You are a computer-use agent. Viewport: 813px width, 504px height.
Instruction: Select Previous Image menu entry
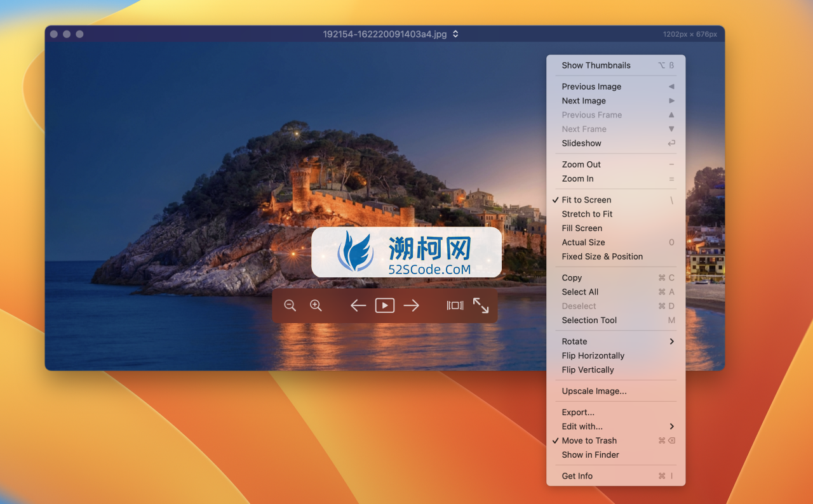tap(616, 86)
